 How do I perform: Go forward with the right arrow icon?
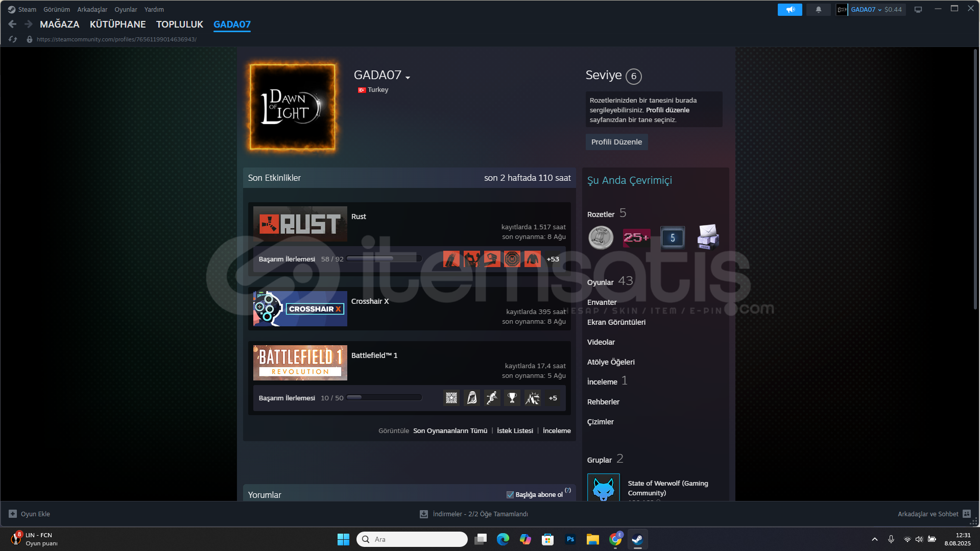click(x=29, y=24)
